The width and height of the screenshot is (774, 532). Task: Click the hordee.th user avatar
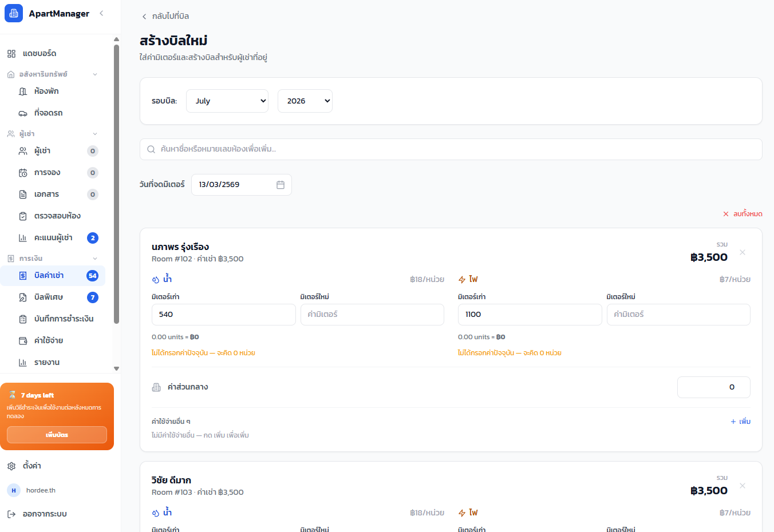click(x=14, y=490)
